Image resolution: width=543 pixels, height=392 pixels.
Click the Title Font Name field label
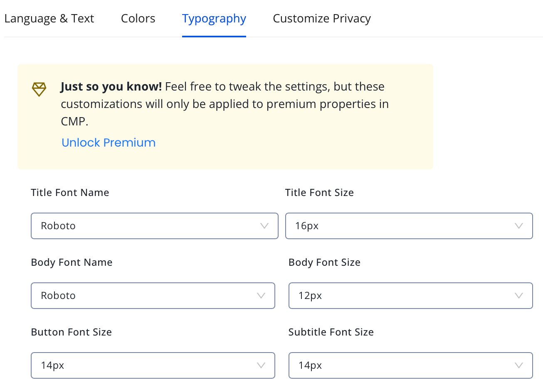pos(70,193)
